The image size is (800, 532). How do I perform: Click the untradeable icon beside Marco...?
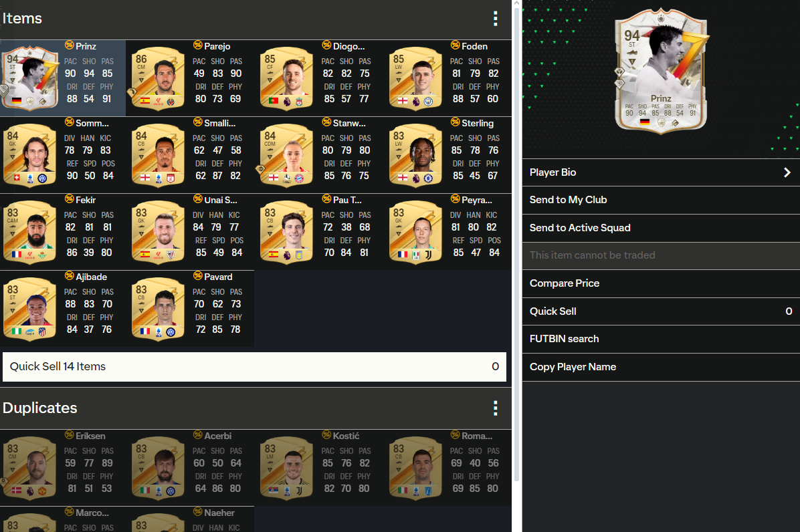tap(70, 512)
